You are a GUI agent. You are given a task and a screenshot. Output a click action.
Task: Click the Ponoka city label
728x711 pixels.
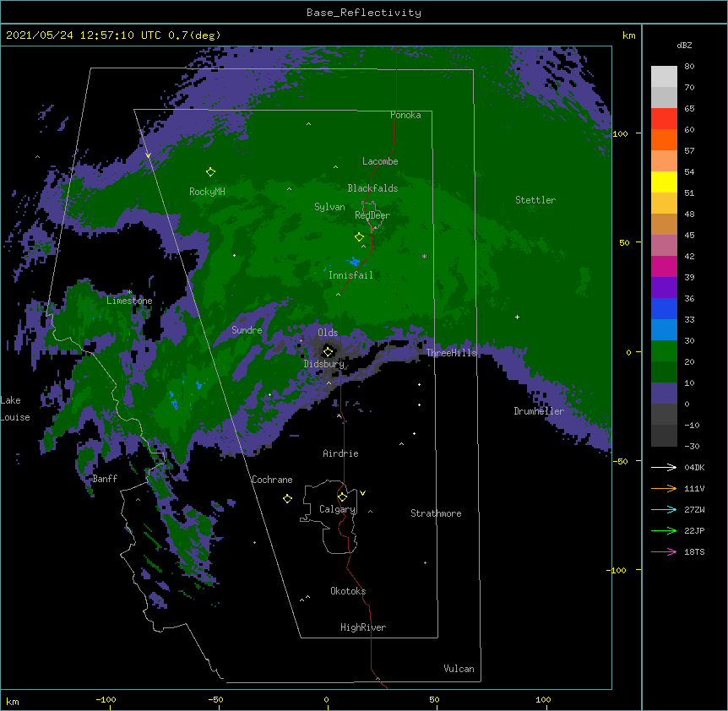click(405, 115)
